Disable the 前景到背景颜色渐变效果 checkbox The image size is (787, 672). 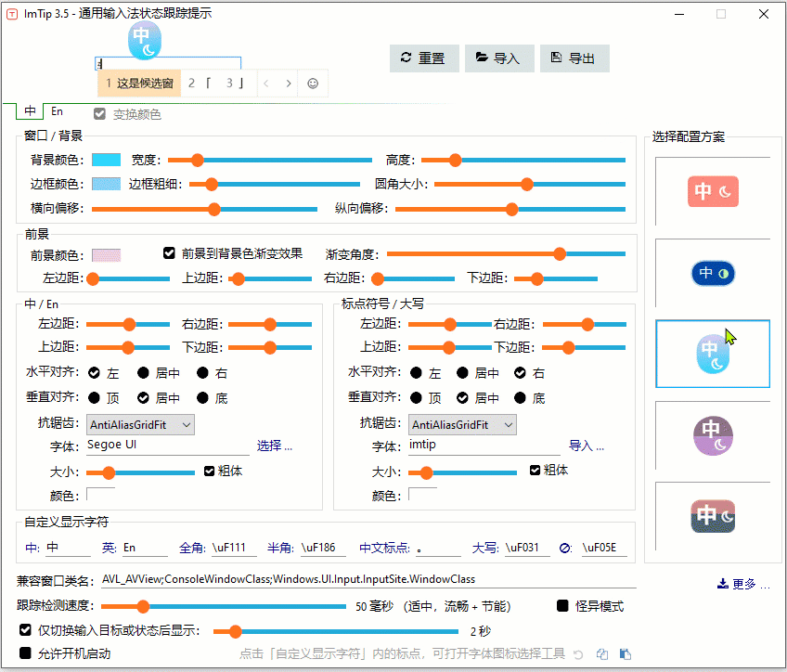[x=169, y=252]
